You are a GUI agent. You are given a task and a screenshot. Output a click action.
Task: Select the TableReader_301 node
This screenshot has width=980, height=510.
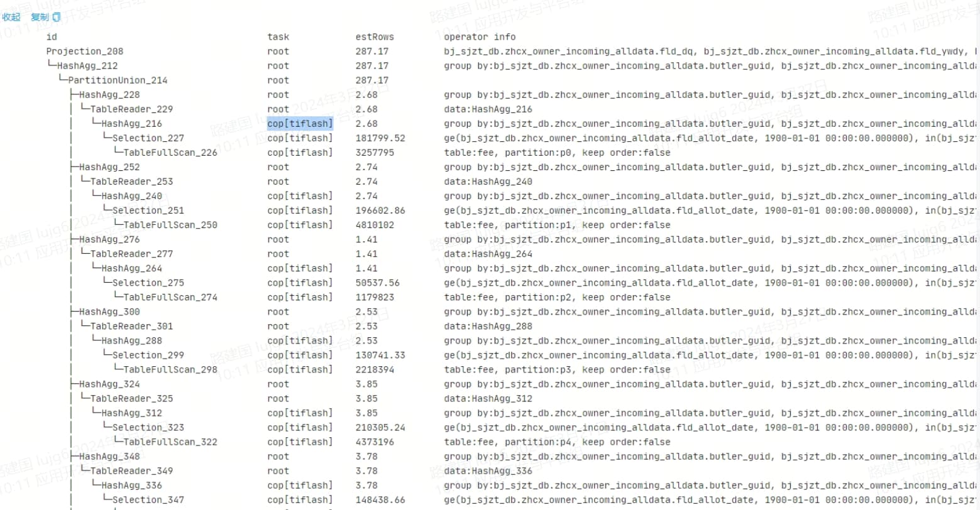point(131,326)
